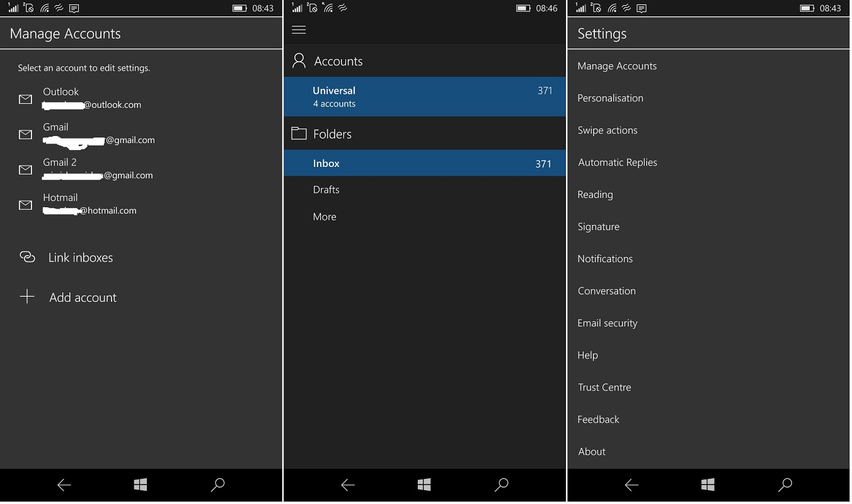Tap Windows Start button in Settings screen
The image size is (852, 504).
pyautogui.click(x=708, y=484)
